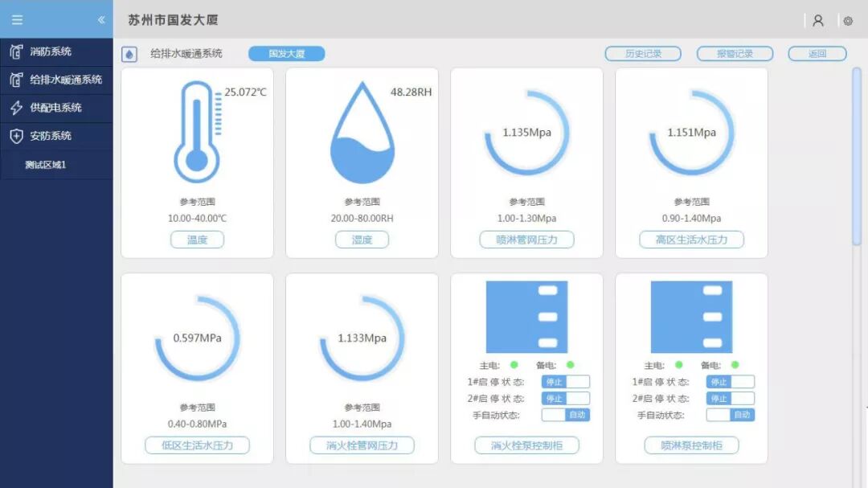Select the 国发大厦 tab pill
This screenshot has height=488, width=868.
(x=286, y=54)
